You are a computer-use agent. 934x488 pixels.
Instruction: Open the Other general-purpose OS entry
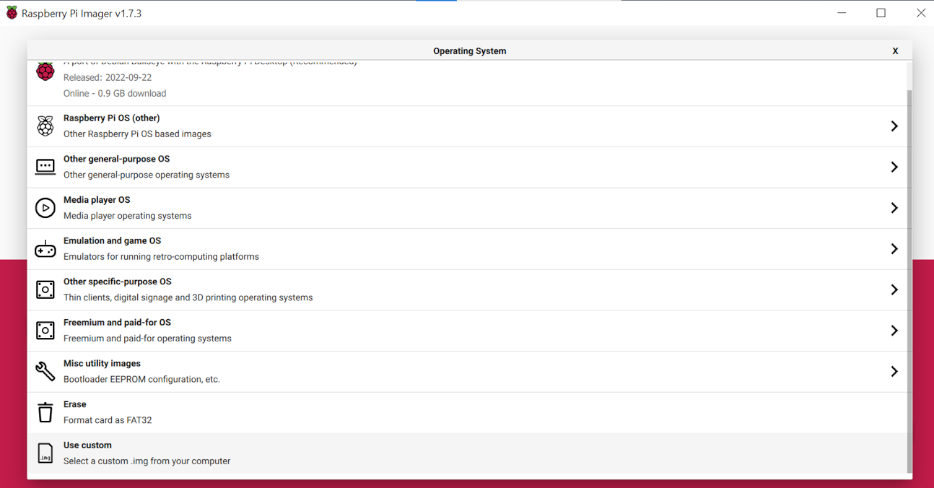[467, 167]
